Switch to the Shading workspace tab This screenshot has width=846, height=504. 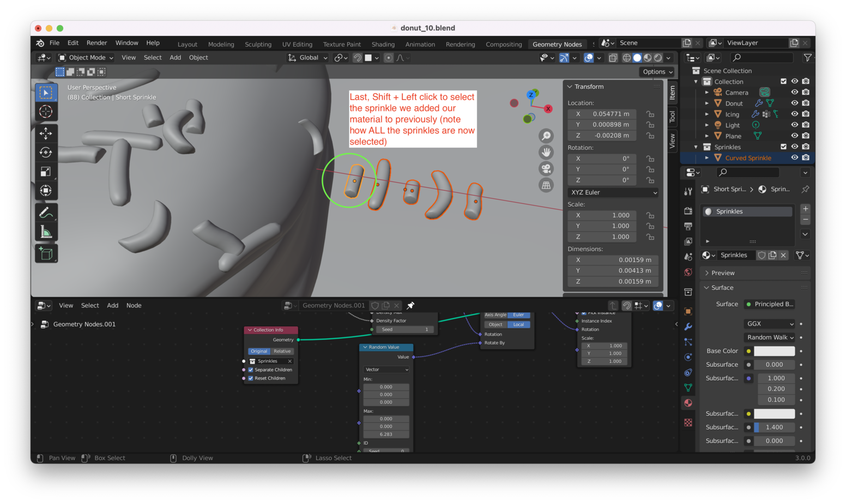383,44
